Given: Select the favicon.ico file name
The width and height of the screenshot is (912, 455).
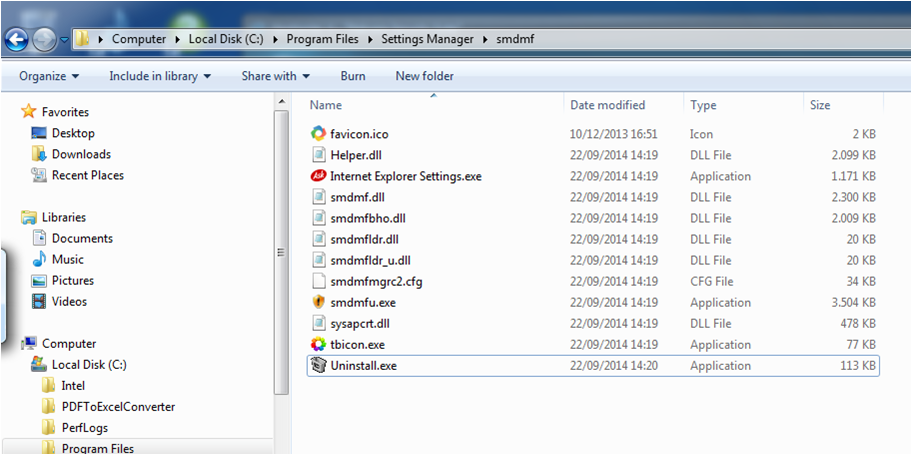Looking at the screenshot, I should [359, 134].
